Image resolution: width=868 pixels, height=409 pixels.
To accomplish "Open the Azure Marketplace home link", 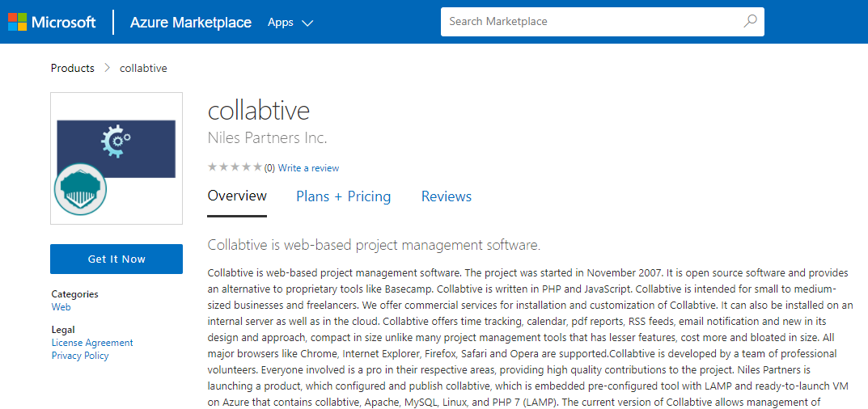I will coord(190,23).
